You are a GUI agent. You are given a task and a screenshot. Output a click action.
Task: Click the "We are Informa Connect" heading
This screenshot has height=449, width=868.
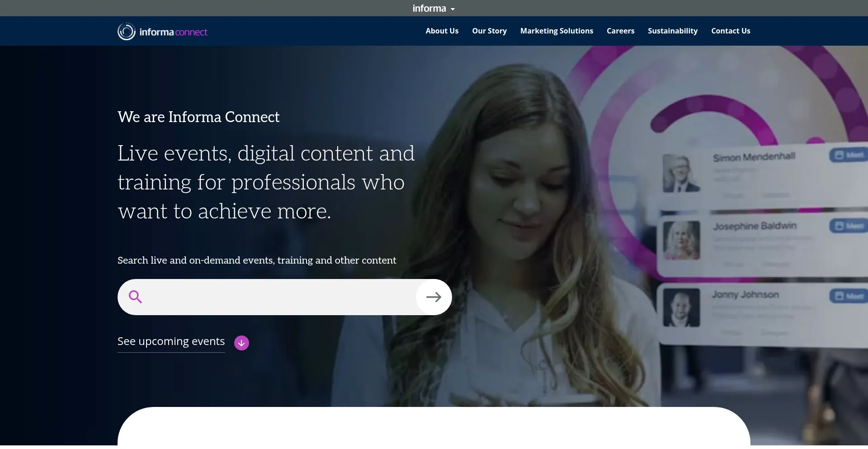coord(198,117)
